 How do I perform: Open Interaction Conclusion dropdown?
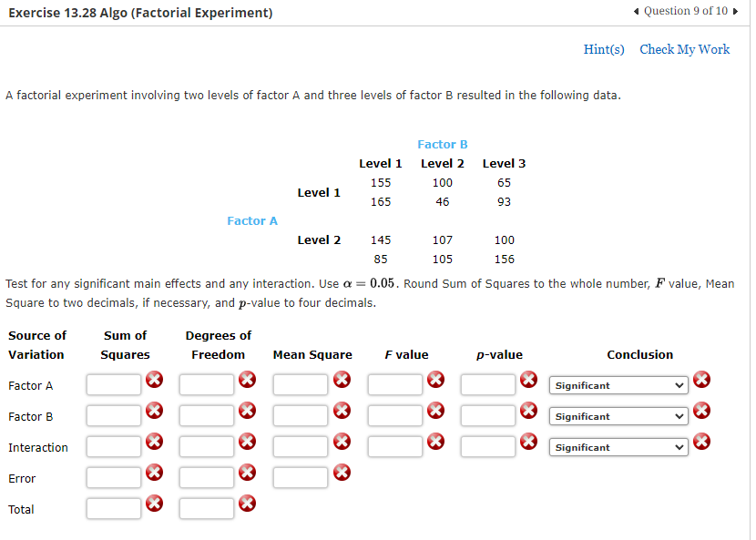click(x=618, y=447)
